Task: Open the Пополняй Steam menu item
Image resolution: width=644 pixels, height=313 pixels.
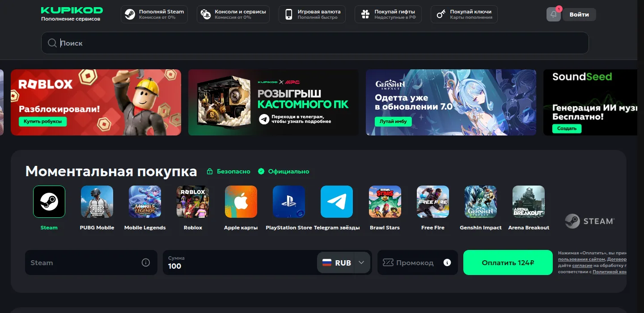Action: tap(154, 14)
